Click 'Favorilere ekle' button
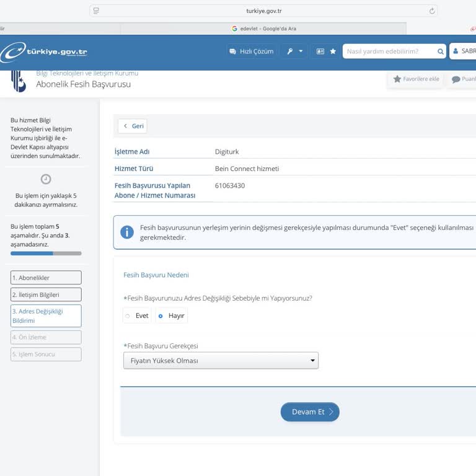The image size is (476, 476). (416, 79)
